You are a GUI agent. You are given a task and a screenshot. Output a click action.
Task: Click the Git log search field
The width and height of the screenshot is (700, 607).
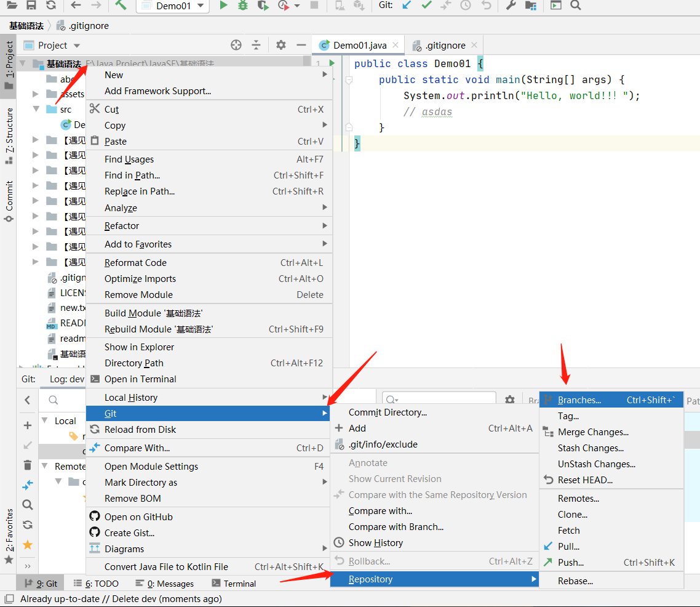[439, 400]
